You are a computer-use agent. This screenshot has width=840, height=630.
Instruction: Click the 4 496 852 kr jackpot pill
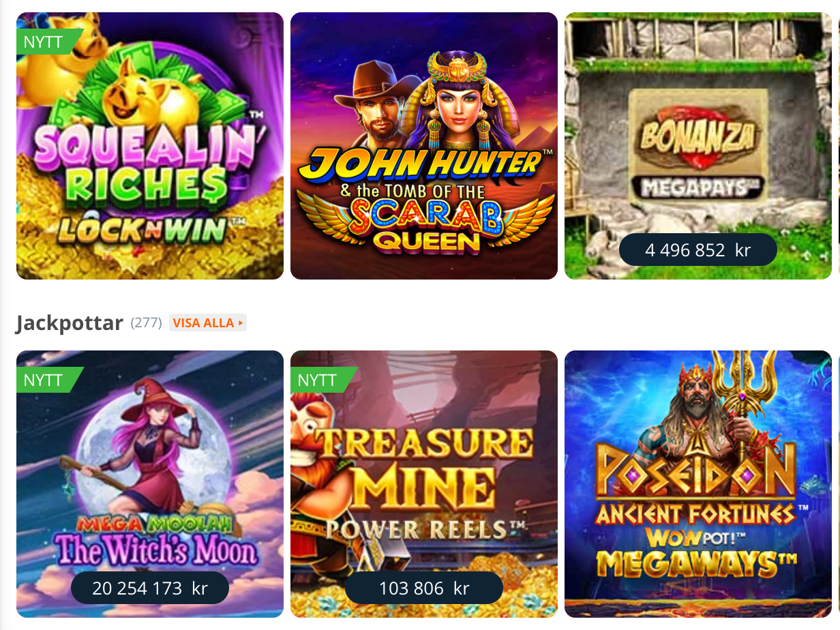[x=698, y=250]
